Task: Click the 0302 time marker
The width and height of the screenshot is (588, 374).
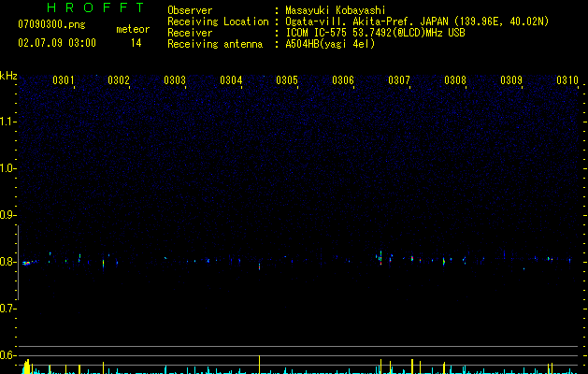Action: (119, 80)
